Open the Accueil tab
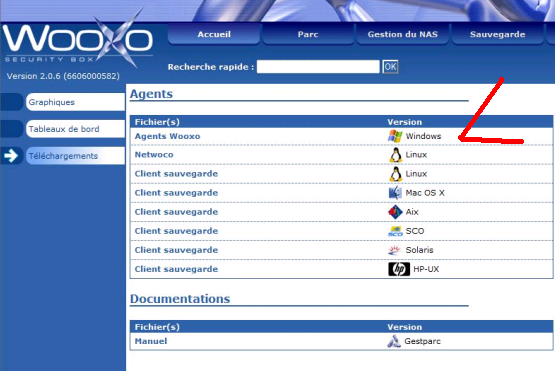 (214, 34)
